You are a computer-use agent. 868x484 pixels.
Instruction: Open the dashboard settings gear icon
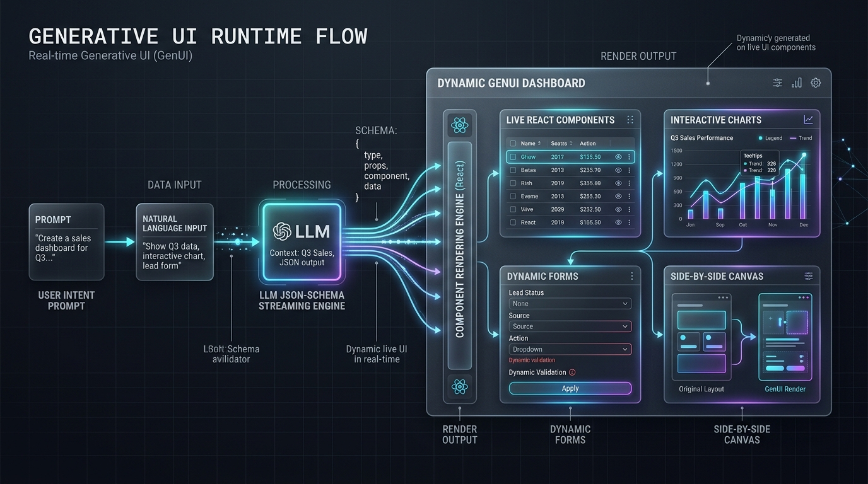tap(816, 83)
